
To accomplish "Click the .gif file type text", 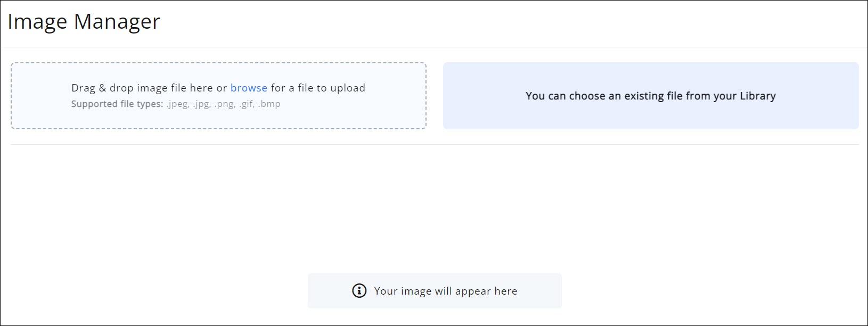I will (247, 104).
